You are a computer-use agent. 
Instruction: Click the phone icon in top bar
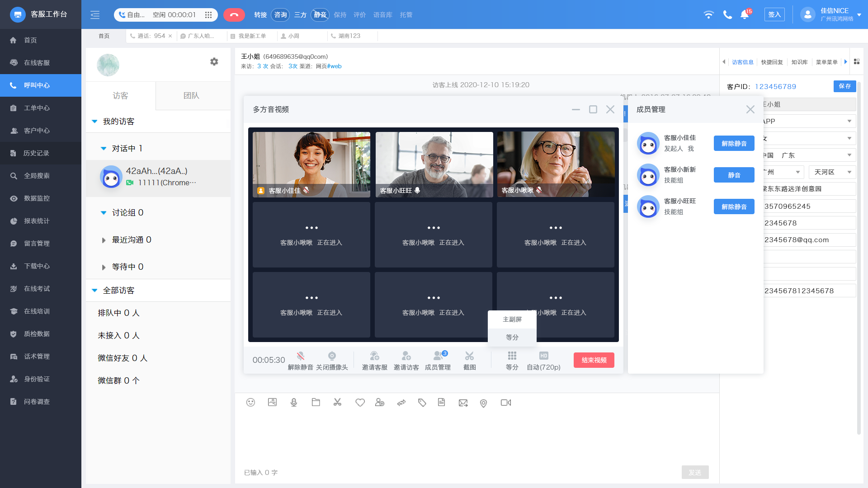click(x=727, y=14)
